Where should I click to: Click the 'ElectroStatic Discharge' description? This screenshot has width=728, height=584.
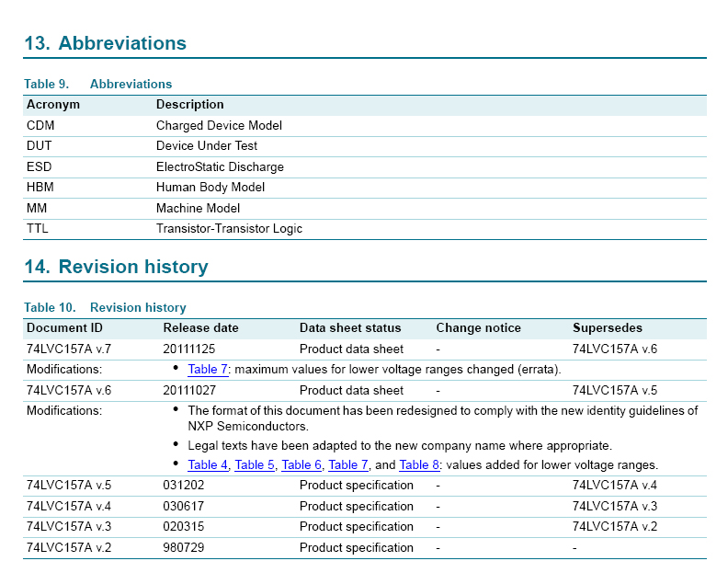click(220, 167)
